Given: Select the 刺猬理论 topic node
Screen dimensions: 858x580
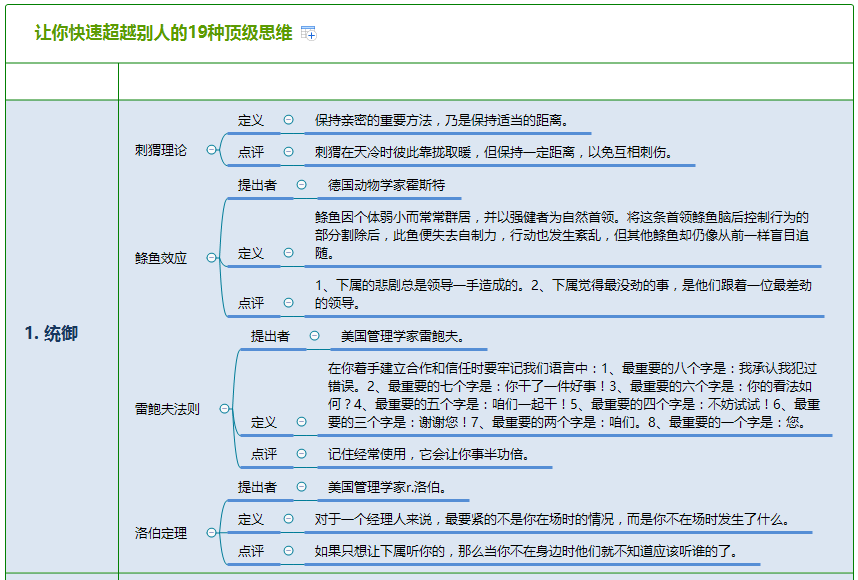Looking at the screenshot, I should pyautogui.click(x=161, y=150).
